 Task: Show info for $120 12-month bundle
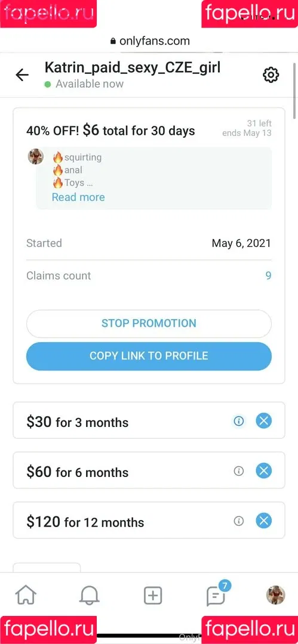(239, 521)
